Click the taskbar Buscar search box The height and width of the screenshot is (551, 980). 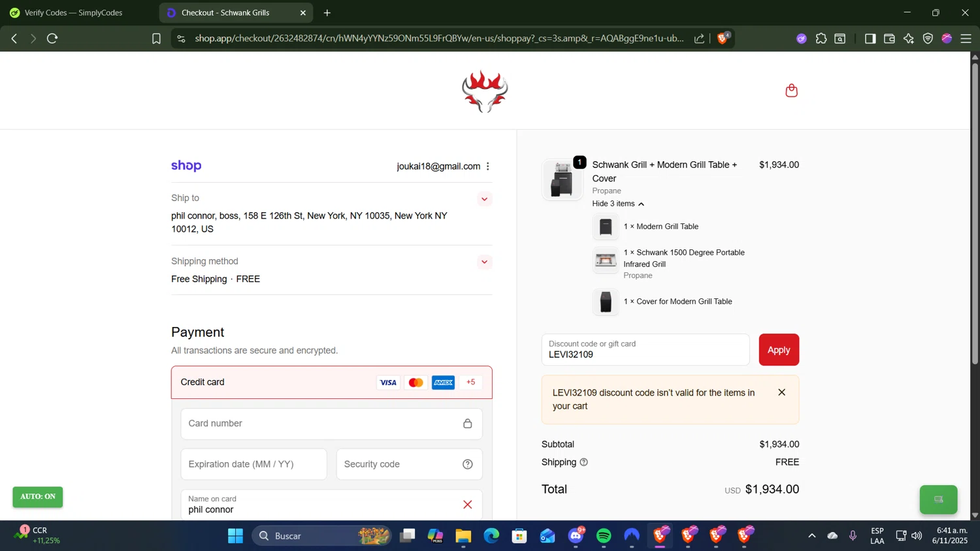pos(321,536)
